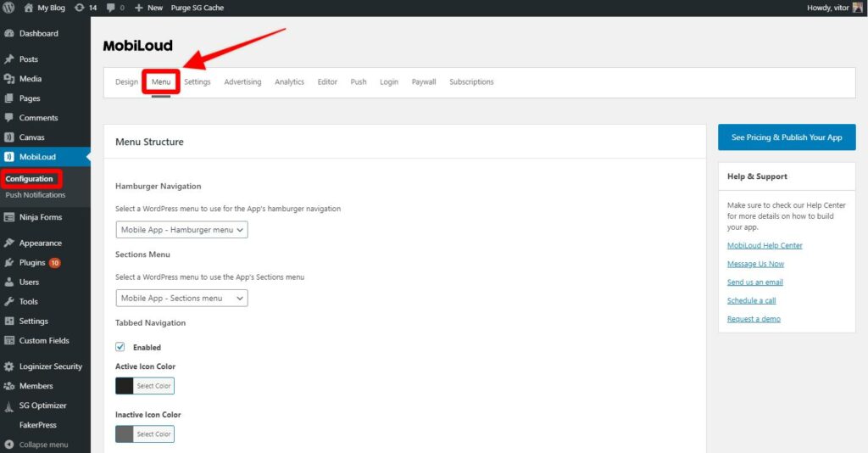Screen dimensions: 868x453
Task: Click Purge SG Cache in admin bar
Action: [x=197, y=8]
